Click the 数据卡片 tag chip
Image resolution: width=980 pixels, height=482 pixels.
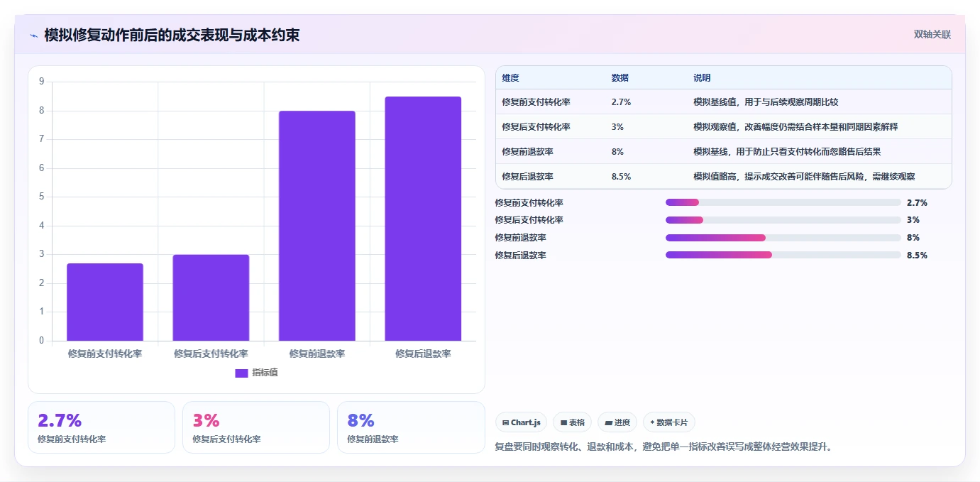669,422
